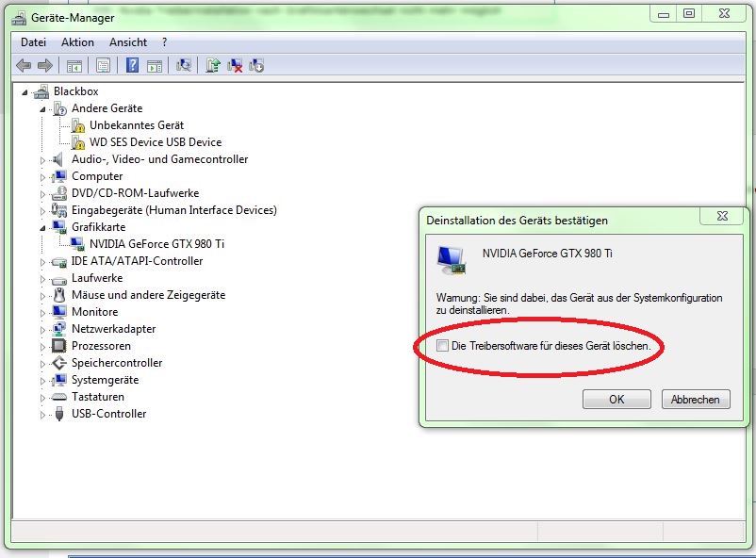This screenshot has height=558, width=756.
Task: Select the 'Prozessoren' category label
Action: 101,346
